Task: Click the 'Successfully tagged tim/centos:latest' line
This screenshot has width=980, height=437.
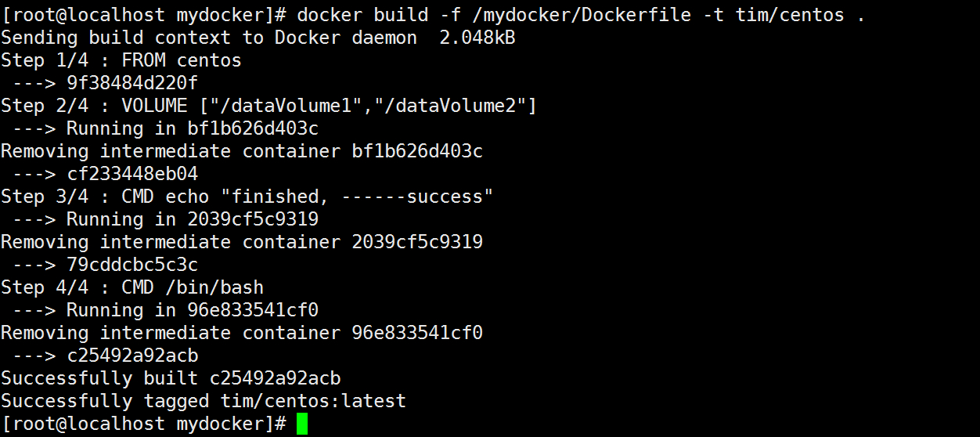Action: click(x=204, y=401)
